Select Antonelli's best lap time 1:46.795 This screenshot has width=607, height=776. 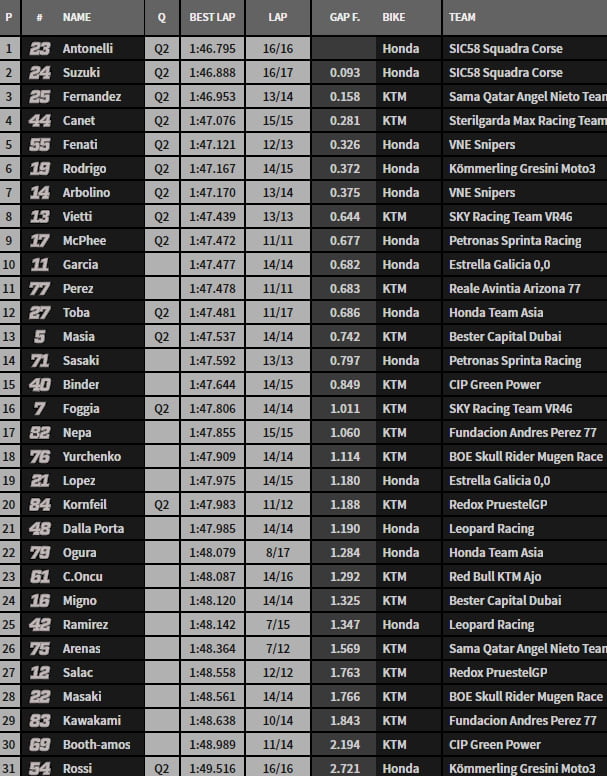(212, 48)
